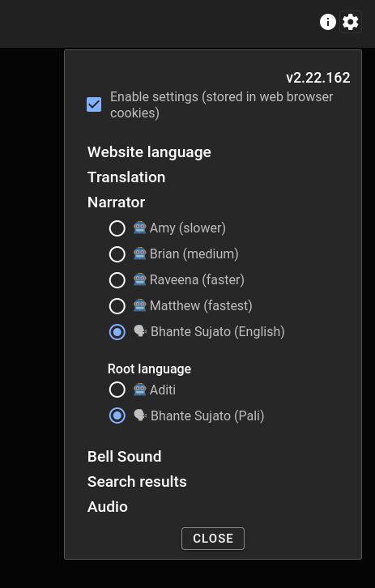Click the robot icon beside Aditi
The height and width of the screenshot is (588, 375).
139,390
